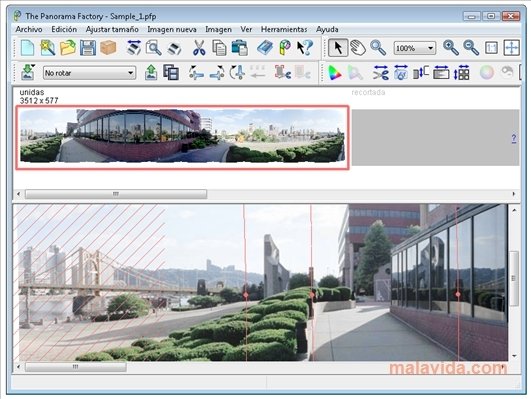Click the film strip thumbnails icon
The height and width of the screenshot is (399, 531).
(171, 72)
